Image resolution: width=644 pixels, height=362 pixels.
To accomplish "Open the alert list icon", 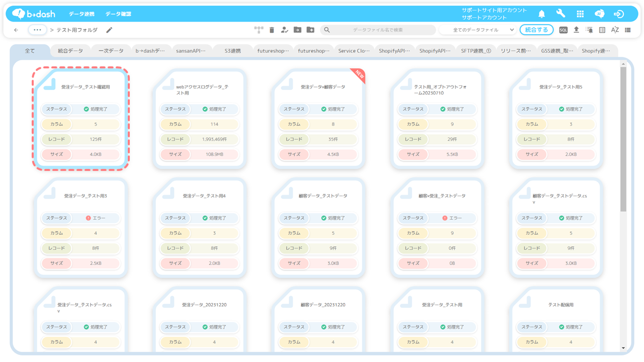I will (589, 30).
